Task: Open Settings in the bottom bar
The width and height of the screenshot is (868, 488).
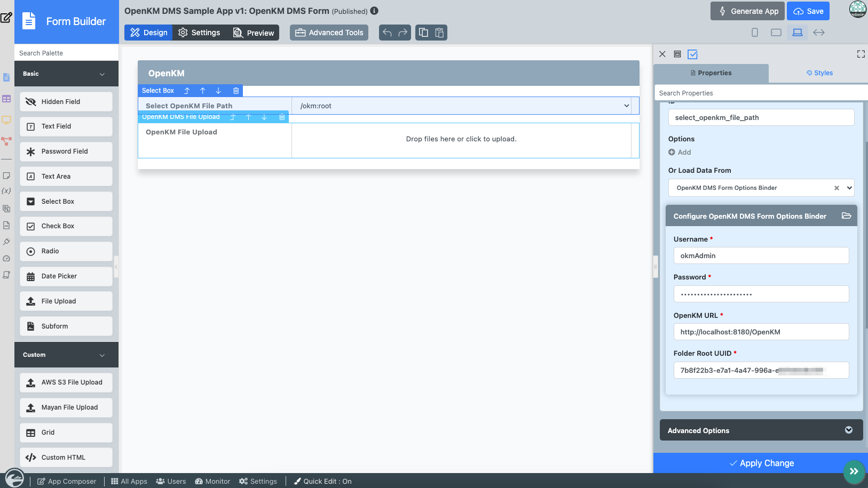Action: [x=258, y=481]
